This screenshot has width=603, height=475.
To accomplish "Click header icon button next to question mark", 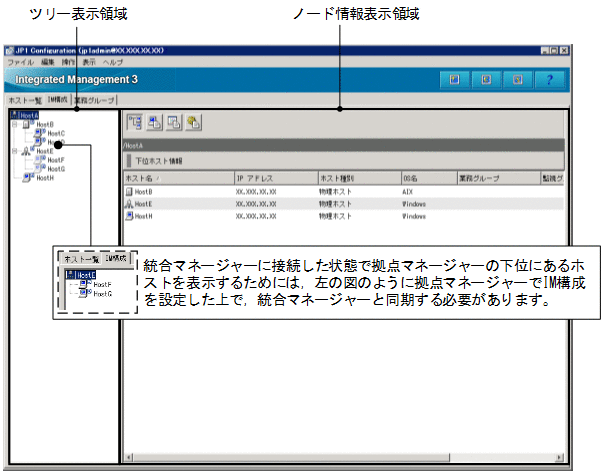I will click(518, 80).
